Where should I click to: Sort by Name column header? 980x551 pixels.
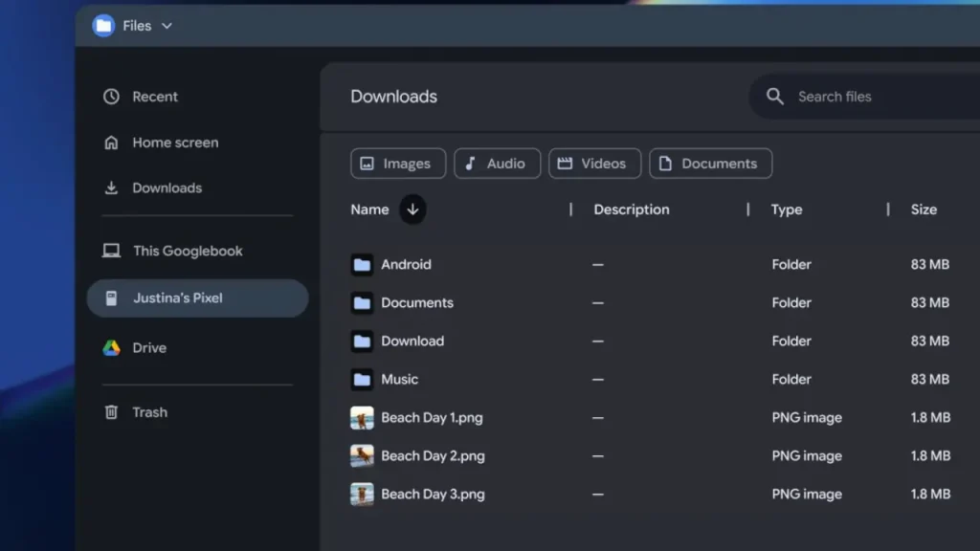(369, 209)
